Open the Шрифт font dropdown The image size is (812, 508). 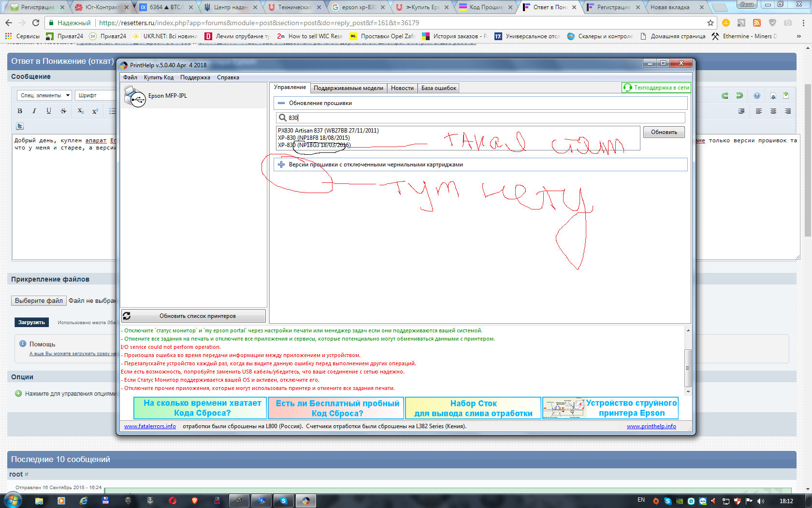(95, 95)
